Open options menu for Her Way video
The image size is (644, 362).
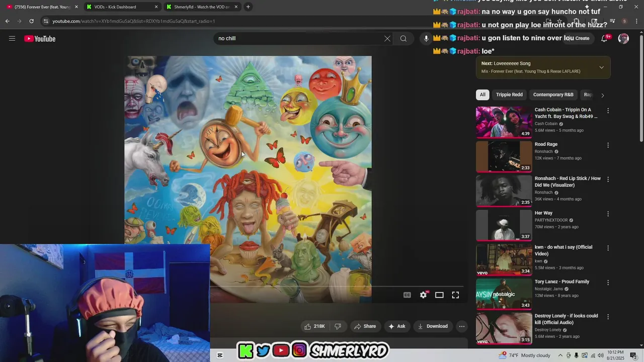[x=608, y=214]
